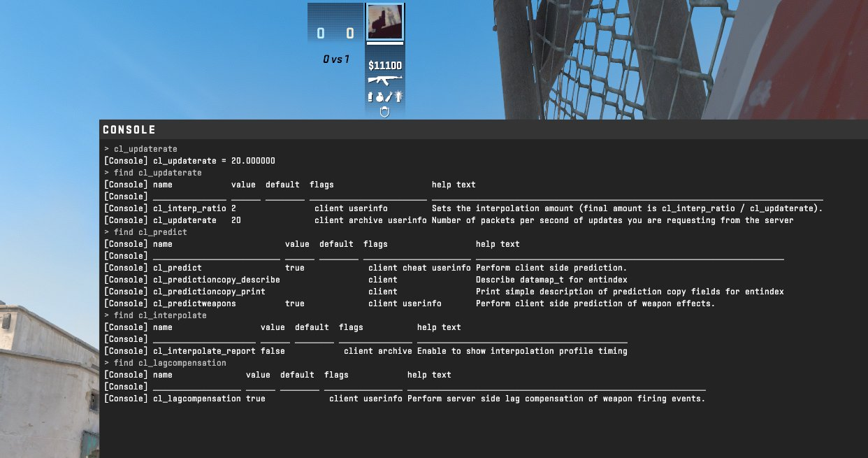Click the armor helmet icon

(384, 113)
